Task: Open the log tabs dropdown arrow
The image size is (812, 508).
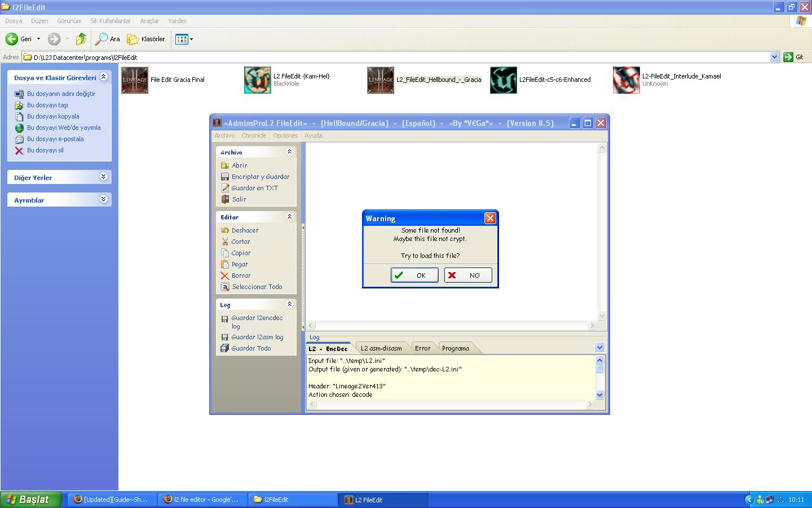Action: pos(599,348)
